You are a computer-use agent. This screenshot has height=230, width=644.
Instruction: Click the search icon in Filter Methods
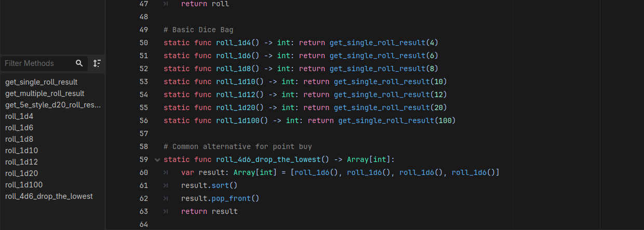79,63
